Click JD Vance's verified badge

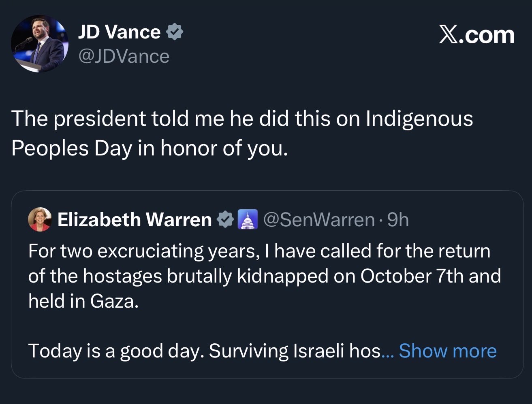coord(175,32)
